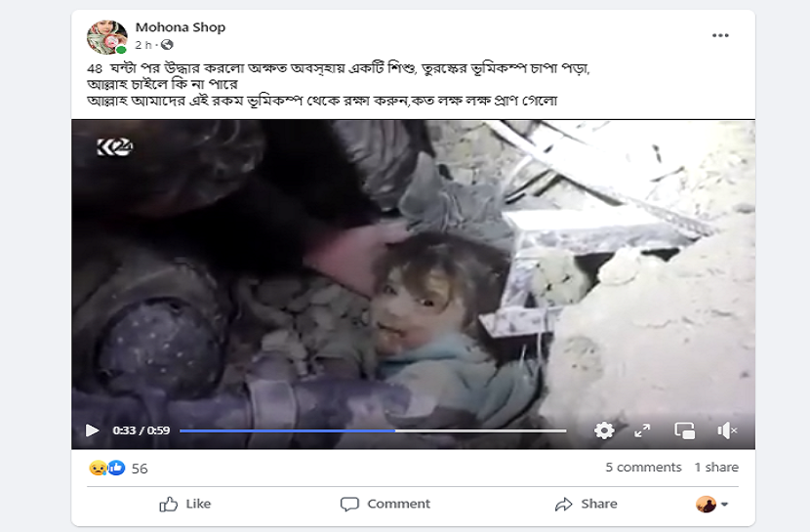Share the post
Screen dimensions: 810x532
(x=586, y=504)
